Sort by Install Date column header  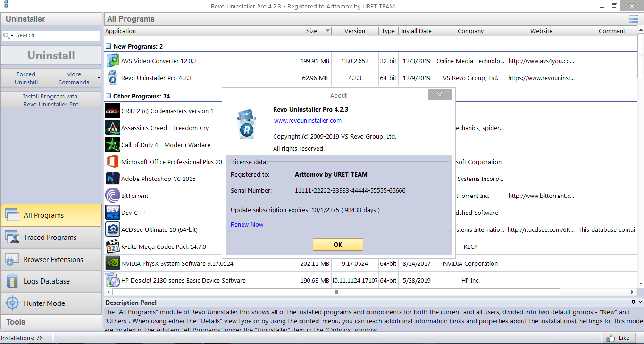[x=416, y=31]
